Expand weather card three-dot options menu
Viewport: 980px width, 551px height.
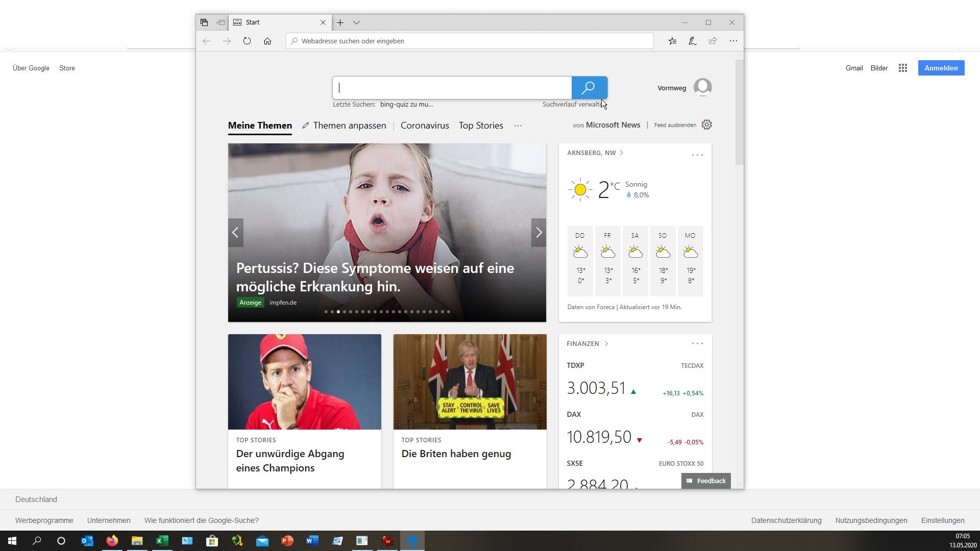coord(697,155)
